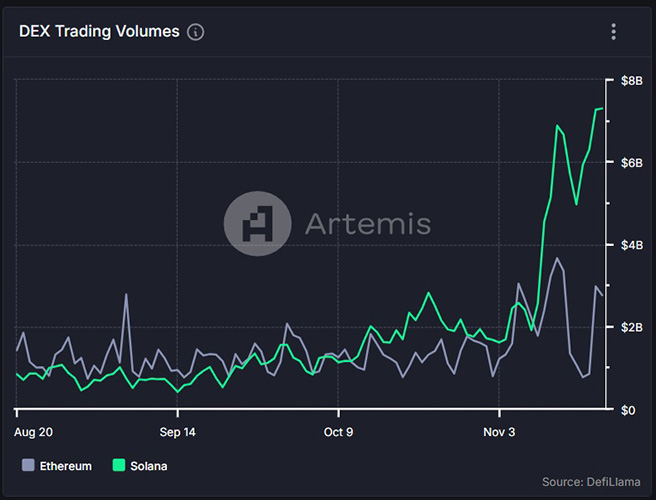
Task: Toggle the Ethereum series color swatch
Action: (x=28, y=466)
